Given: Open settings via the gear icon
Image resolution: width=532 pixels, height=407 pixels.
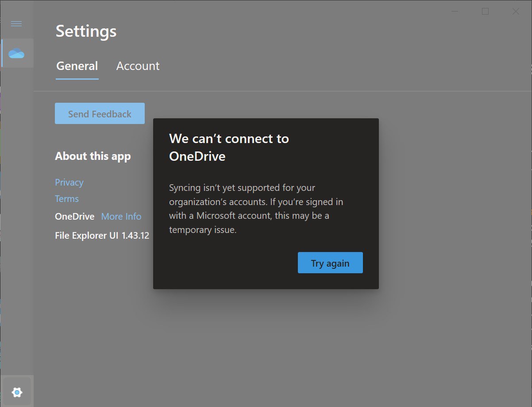Looking at the screenshot, I should 17,392.
